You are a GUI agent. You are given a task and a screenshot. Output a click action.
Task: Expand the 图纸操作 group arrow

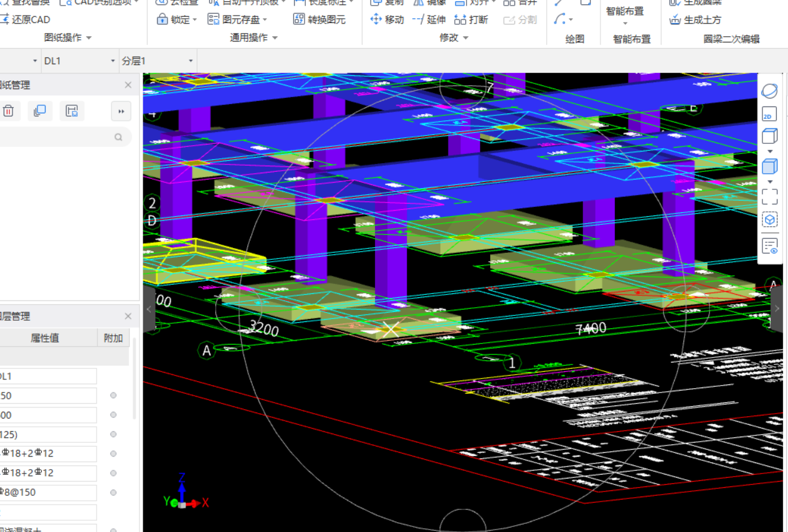point(88,38)
